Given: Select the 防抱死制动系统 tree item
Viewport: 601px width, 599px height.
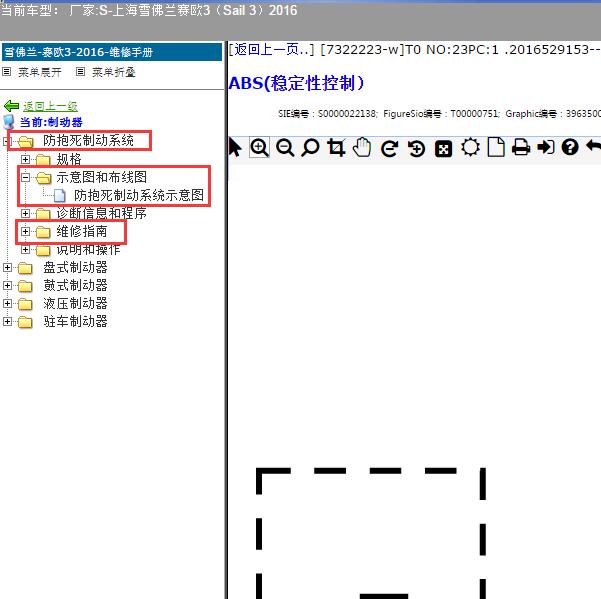Looking at the screenshot, I should tap(89, 141).
